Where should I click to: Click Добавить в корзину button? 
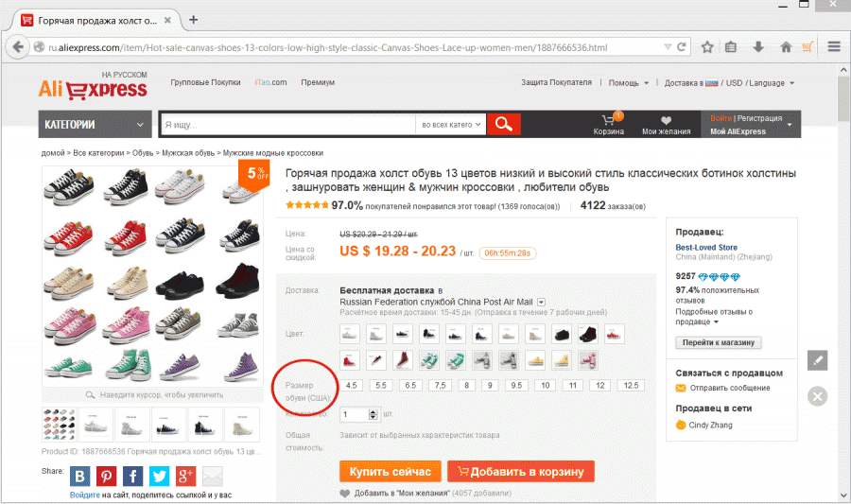[x=521, y=472]
